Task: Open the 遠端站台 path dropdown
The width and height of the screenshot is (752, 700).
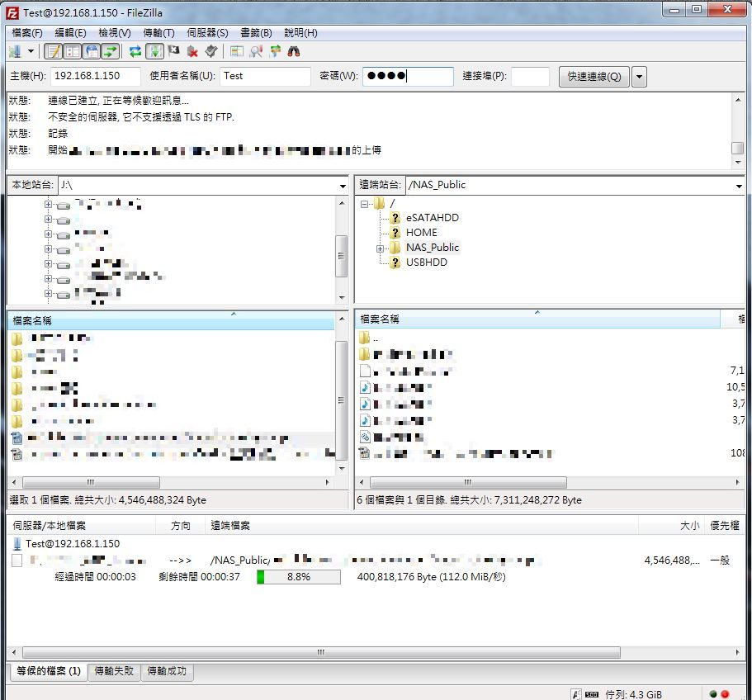Action: point(739,186)
